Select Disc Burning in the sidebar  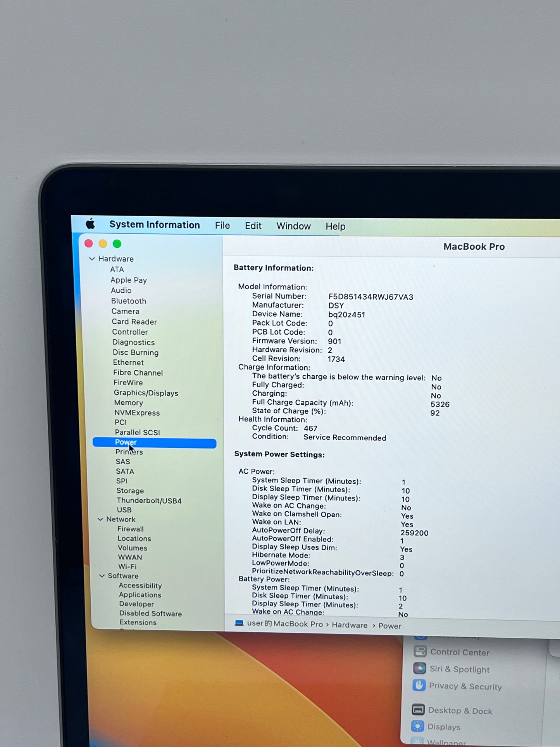click(136, 352)
